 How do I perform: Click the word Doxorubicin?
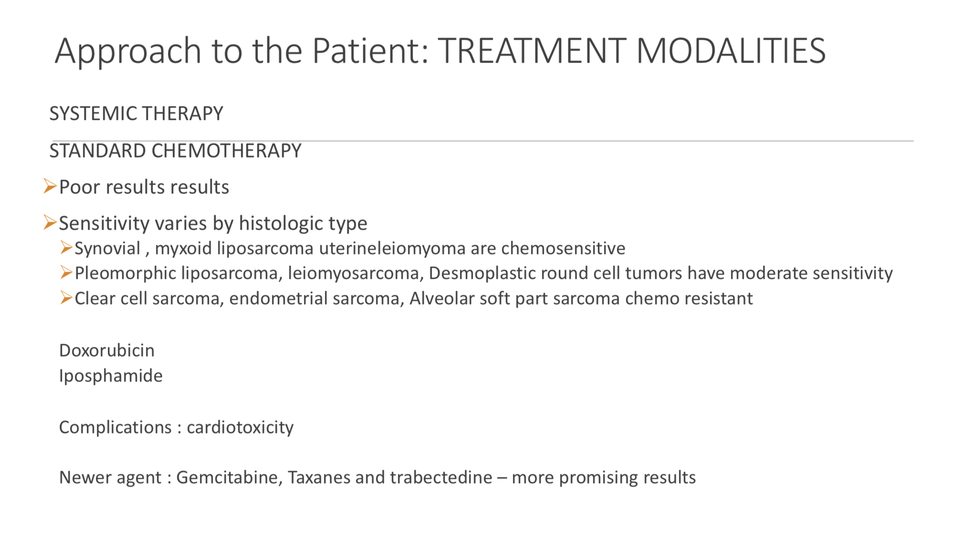[x=107, y=350]
